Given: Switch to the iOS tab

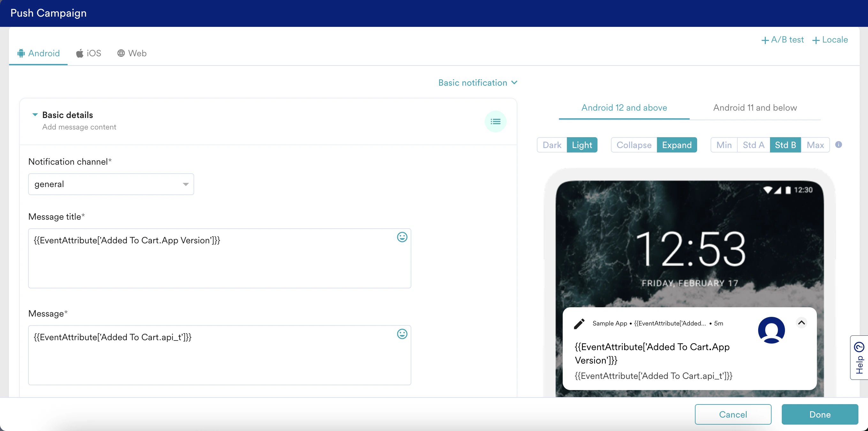Looking at the screenshot, I should coord(88,53).
